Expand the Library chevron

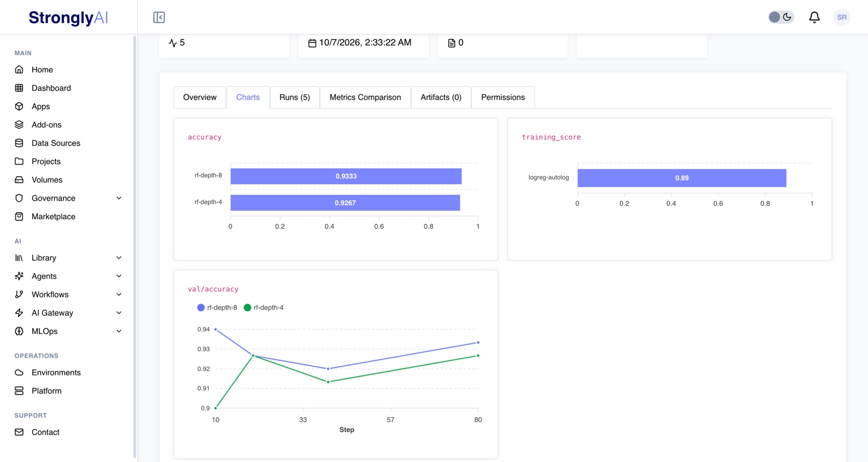click(119, 258)
